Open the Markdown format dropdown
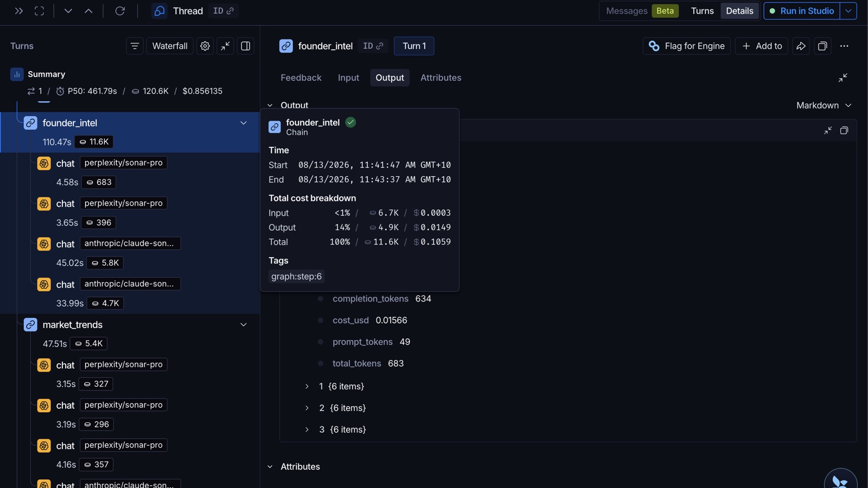Viewport: 868px width, 488px height. point(824,105)
